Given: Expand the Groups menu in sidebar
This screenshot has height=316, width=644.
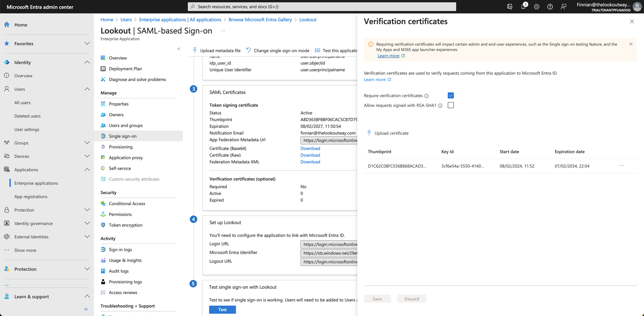Looking at the screenshot, I should [87, 143].
